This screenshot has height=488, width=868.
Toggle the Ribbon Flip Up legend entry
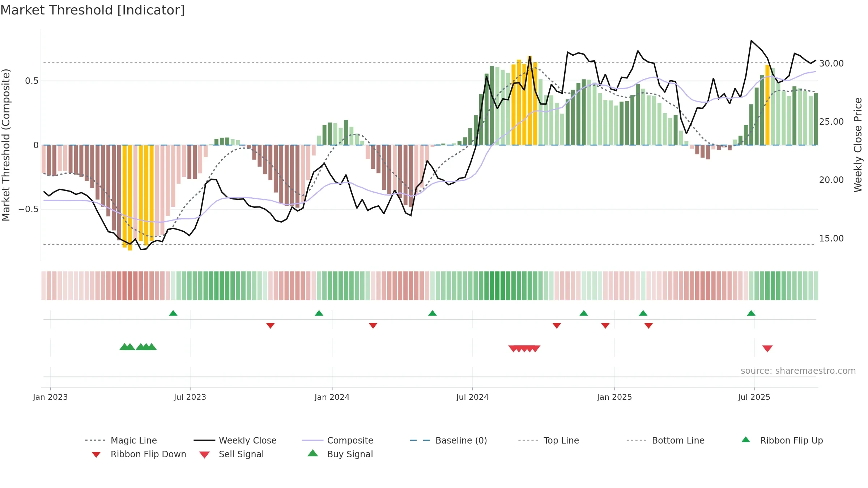tap(782, 440)
